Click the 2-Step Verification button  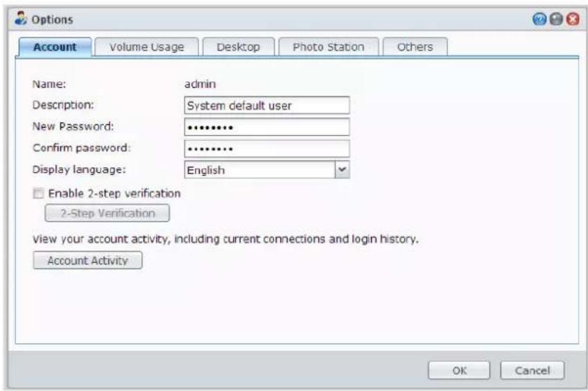point(107,213)
